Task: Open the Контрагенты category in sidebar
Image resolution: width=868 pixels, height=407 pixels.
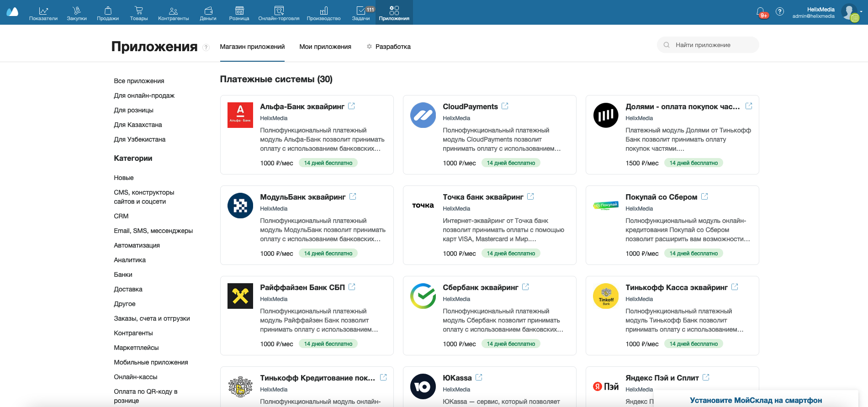Action: coord(133,333)
